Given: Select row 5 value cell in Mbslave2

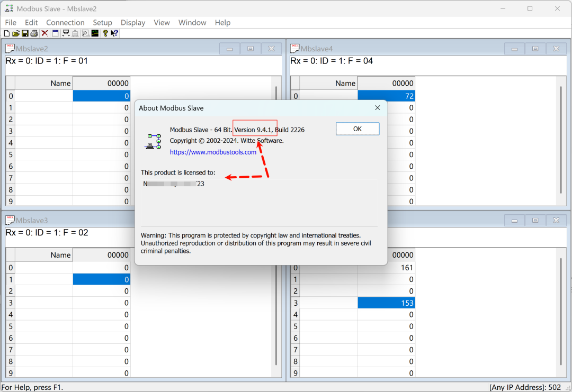Looking at the screenshot, I should tap(101, 154).
